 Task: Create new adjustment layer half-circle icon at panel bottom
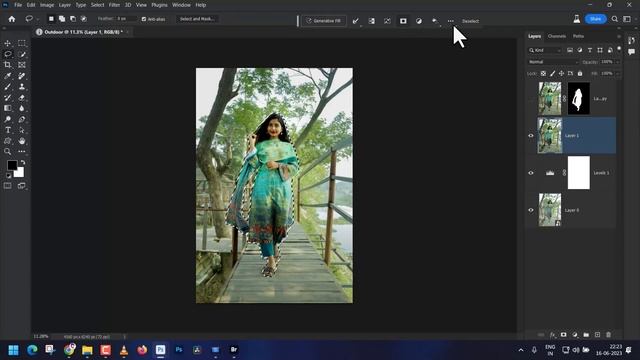(x=575, y=335)
